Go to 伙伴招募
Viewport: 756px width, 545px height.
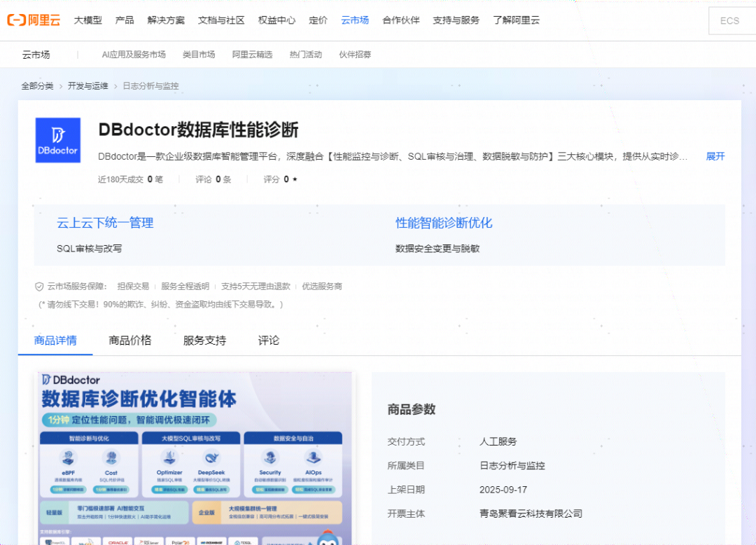[355, 55]
